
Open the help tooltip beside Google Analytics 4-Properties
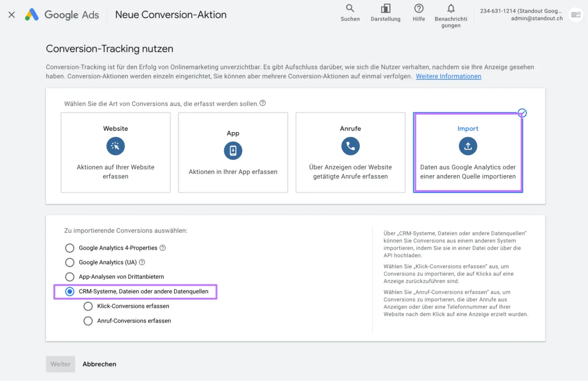coord(164,248)
